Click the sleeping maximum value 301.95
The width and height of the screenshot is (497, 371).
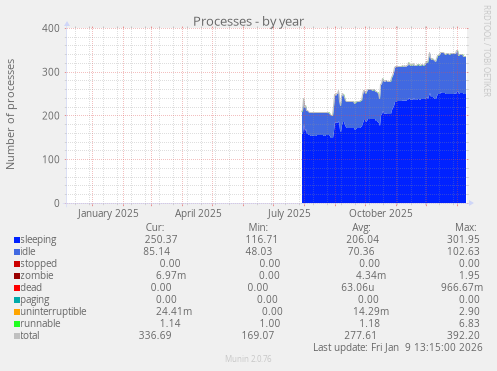(463, 239)
